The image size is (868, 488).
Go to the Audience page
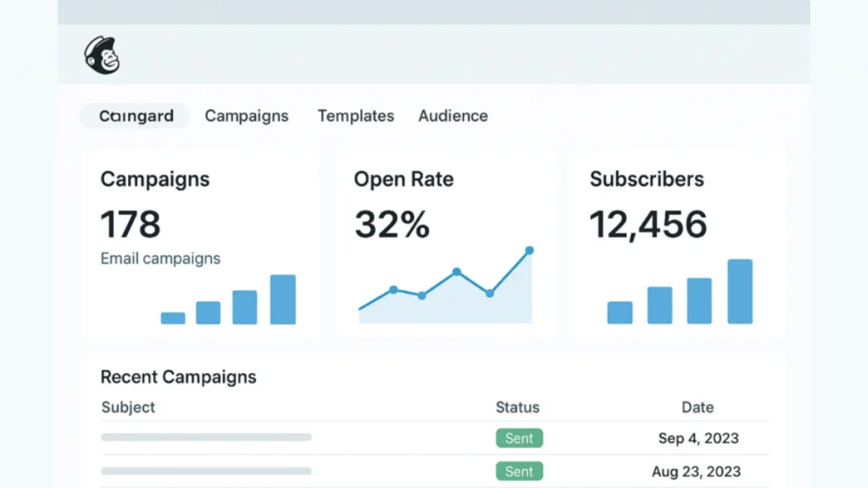tap(453, 116)
